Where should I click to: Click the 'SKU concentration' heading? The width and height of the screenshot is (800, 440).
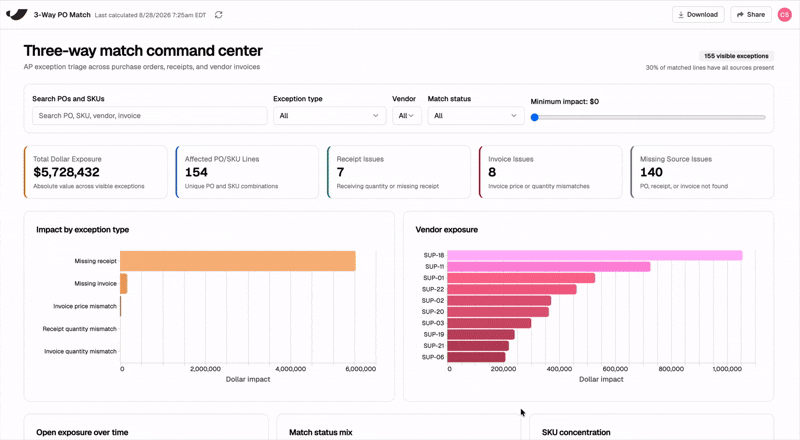576,432
